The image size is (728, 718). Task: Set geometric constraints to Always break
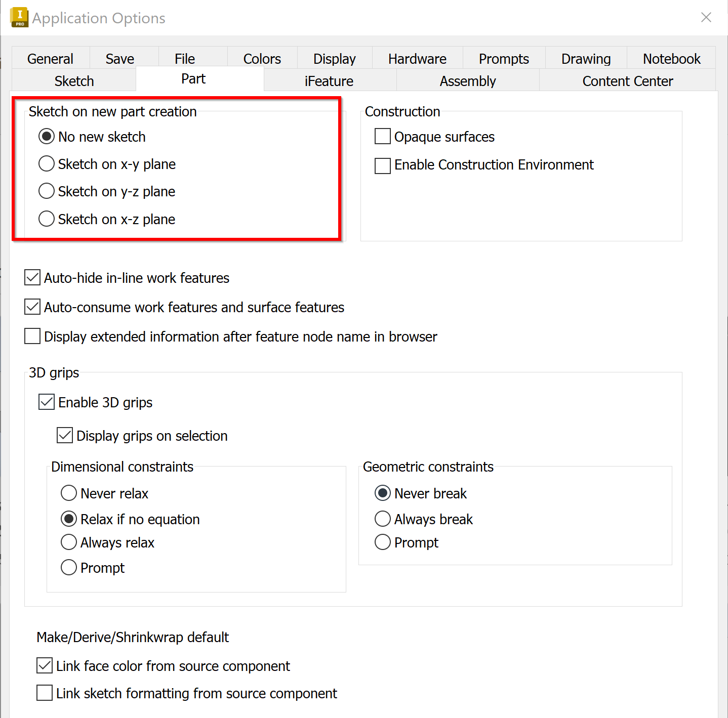[382, 519]
